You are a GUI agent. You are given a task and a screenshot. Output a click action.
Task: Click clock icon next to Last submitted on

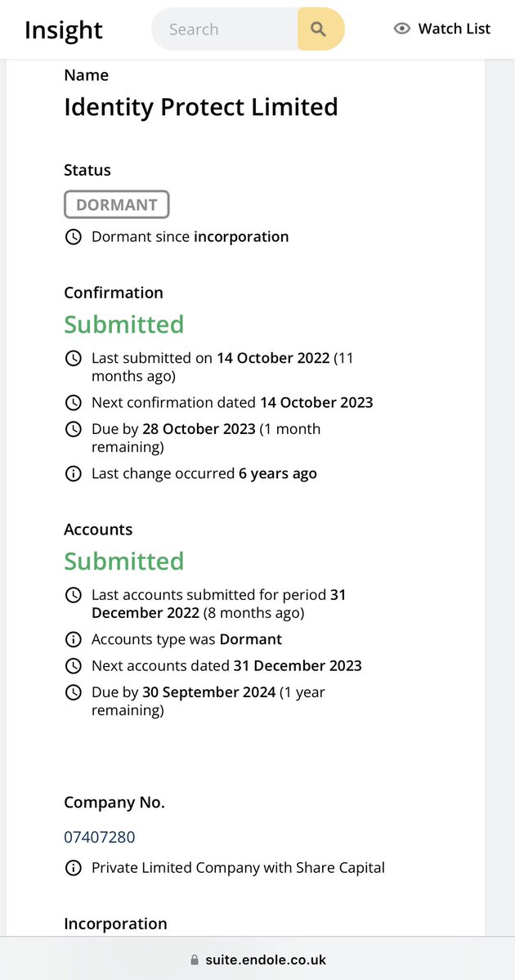(x=73, y=358)
